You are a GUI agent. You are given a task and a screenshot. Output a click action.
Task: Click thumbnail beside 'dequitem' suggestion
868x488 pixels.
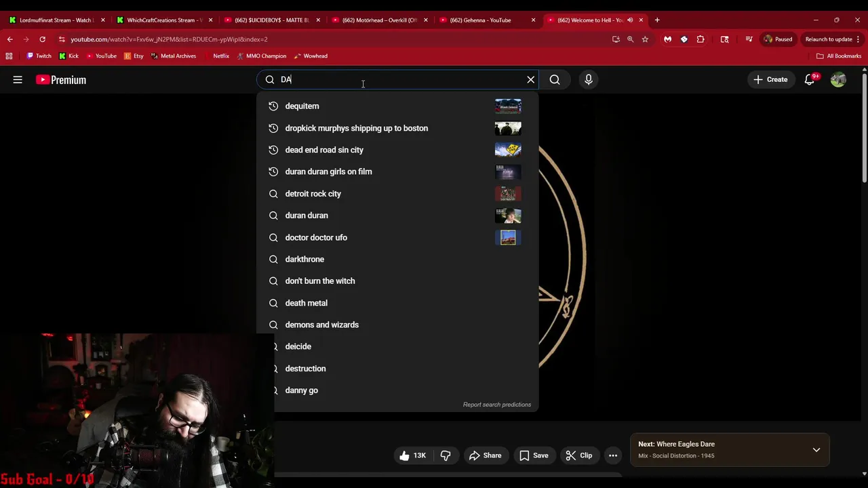tap(508, 106)
